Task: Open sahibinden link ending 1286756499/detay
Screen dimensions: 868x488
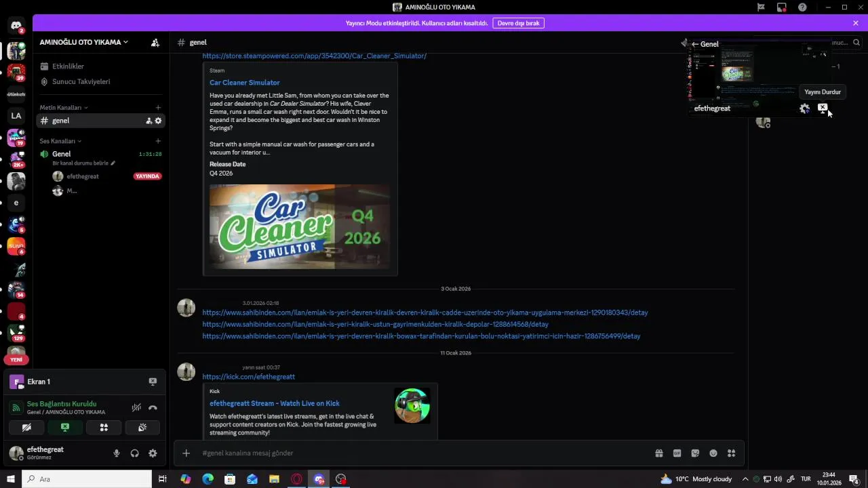Action: coord(421,335)
